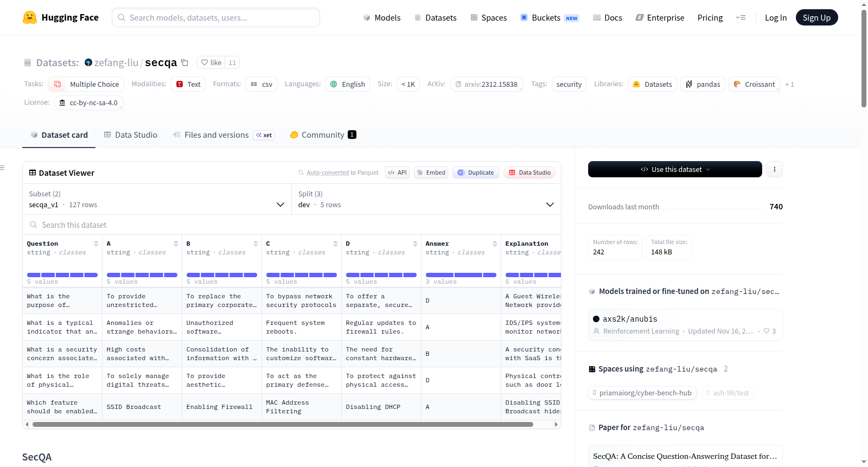
Task: Open the Spaces menu
Action: pos(488,17)
